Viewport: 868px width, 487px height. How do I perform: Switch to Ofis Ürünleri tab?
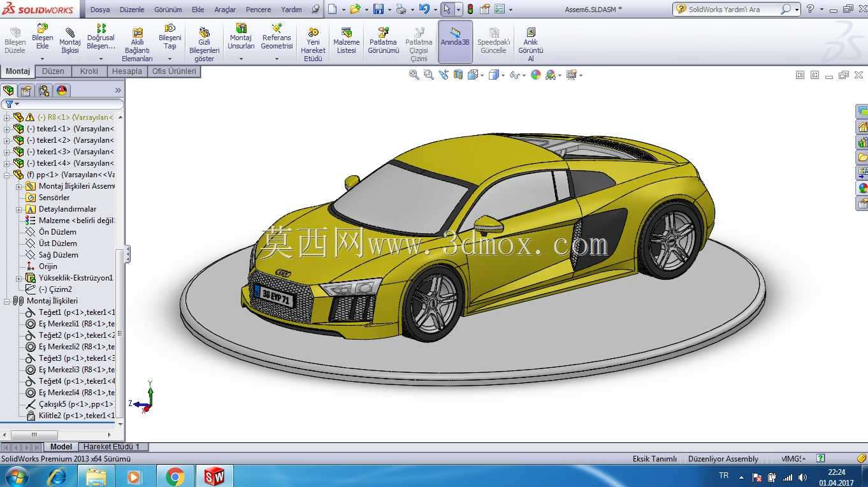(175, 71)
